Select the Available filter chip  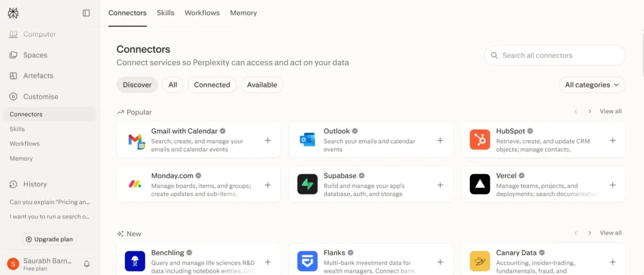262,85
